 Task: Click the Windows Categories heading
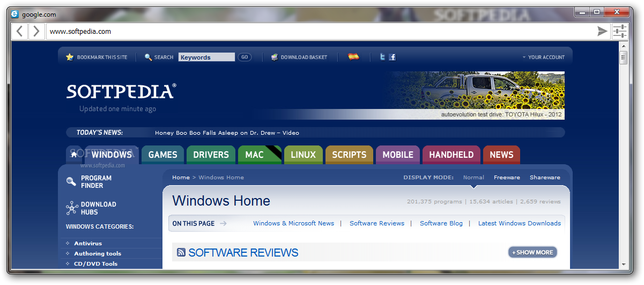[x=100, y=226]
